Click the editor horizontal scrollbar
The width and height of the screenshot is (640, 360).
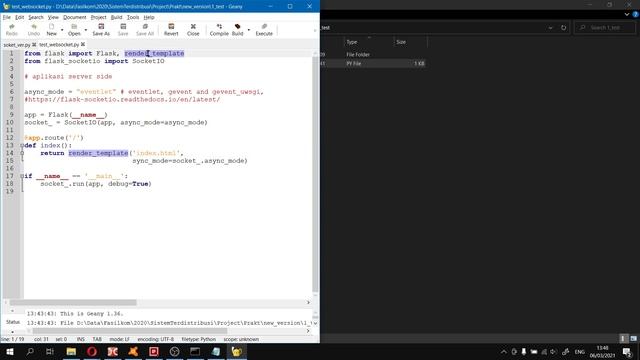point(73,302)
